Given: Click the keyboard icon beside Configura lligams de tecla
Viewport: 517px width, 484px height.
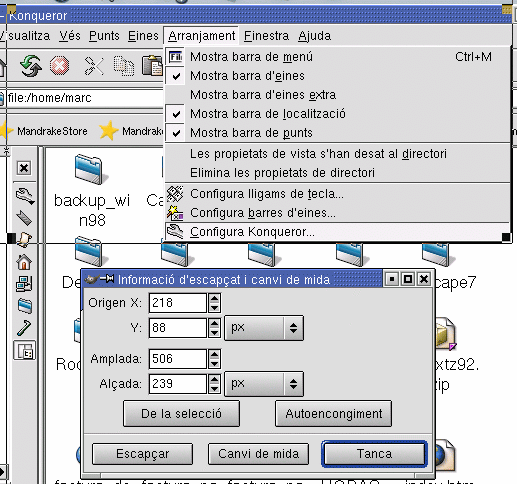Looking at the screenshot, I should pyautogui.click(x=175, y=194).
